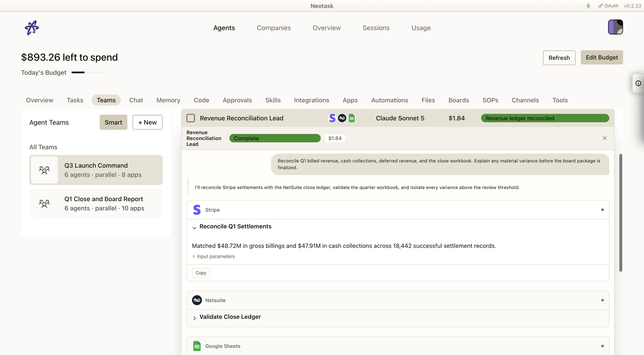Switch to the SOPs tab

tap(490, 100)
